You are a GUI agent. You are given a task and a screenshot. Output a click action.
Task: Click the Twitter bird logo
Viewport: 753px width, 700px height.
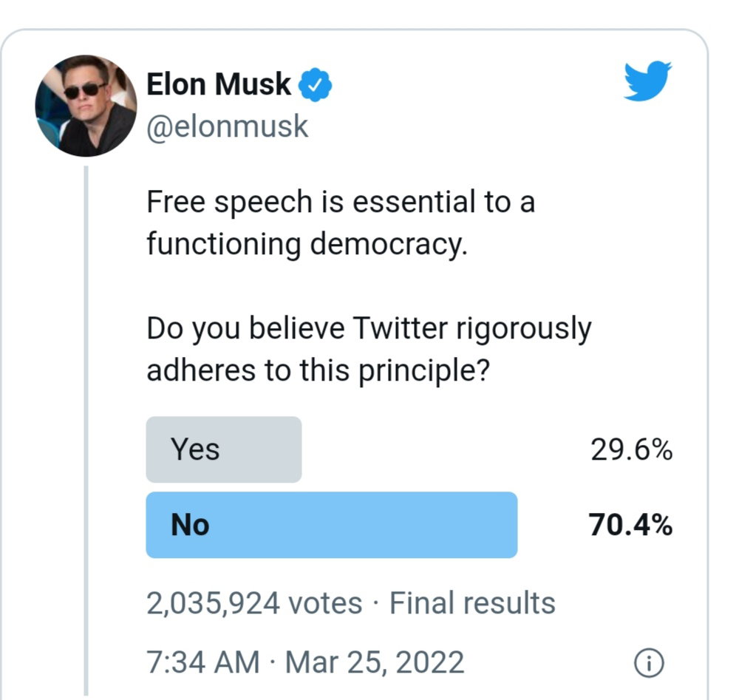(x=647, y=81)
